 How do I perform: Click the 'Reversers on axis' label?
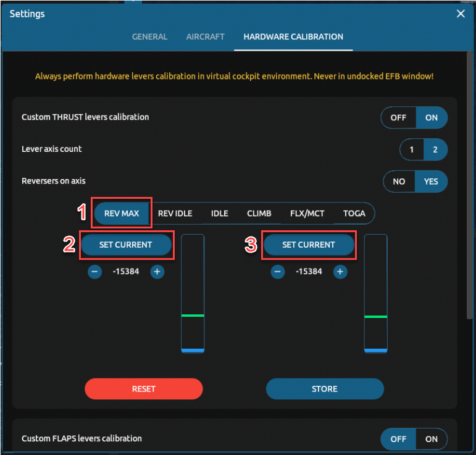pyautogui.click(x=54, y=182)
